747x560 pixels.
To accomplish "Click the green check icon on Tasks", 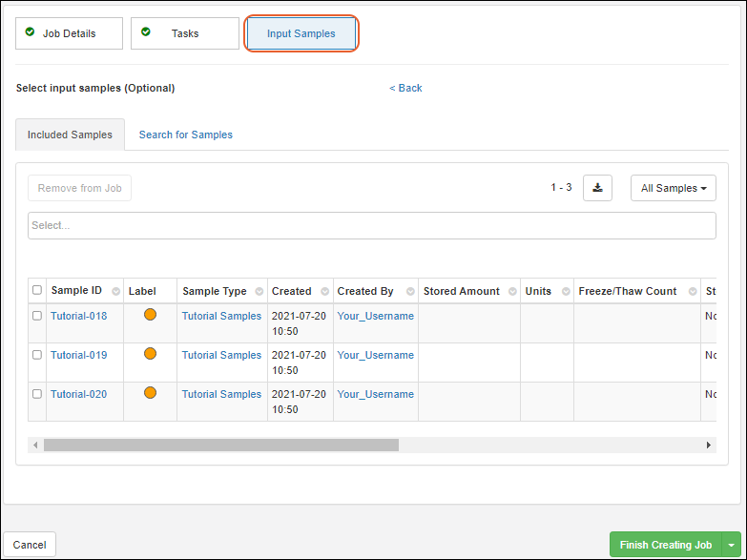I will click(146, 32).
